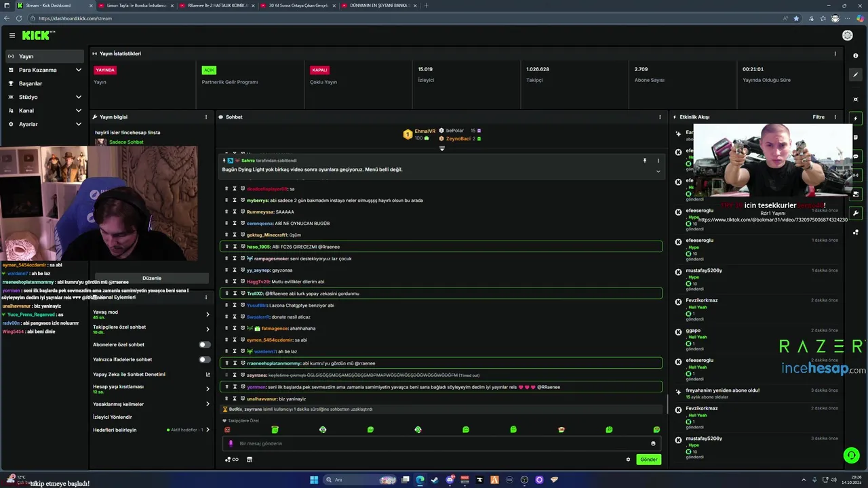The width and height of the screenshot is (868, 488).
Task: Open Yayın bilgisi panel three-dot menu
Action: (206, 117)
